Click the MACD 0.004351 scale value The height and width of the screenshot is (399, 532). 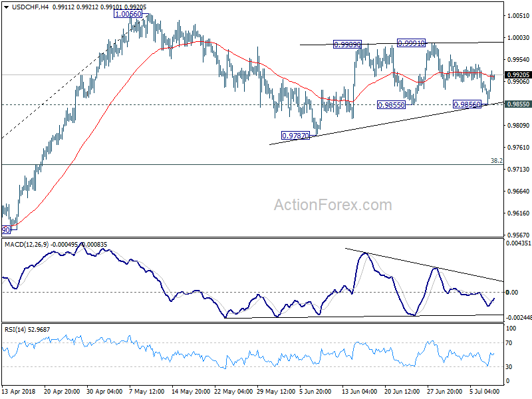518,243
